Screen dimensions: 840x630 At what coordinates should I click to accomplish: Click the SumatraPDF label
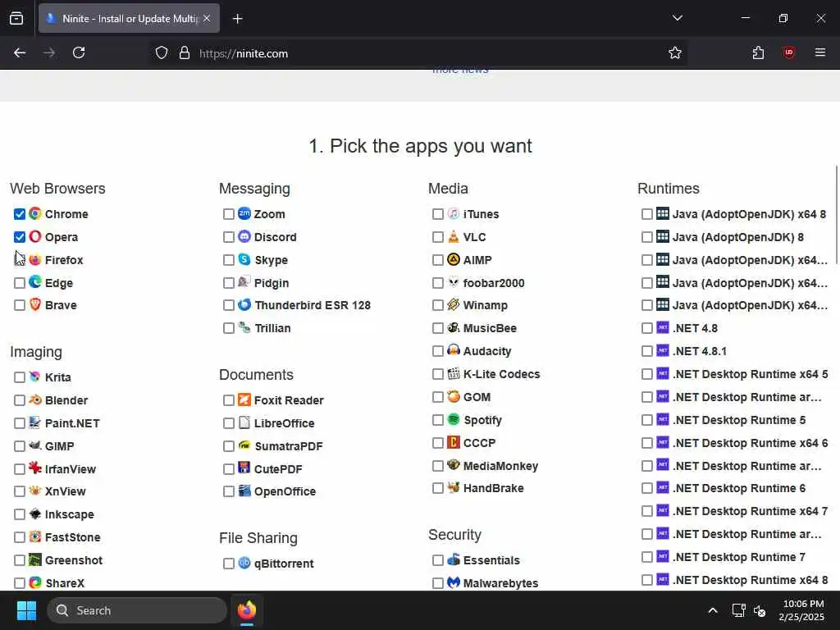point(288,446)
